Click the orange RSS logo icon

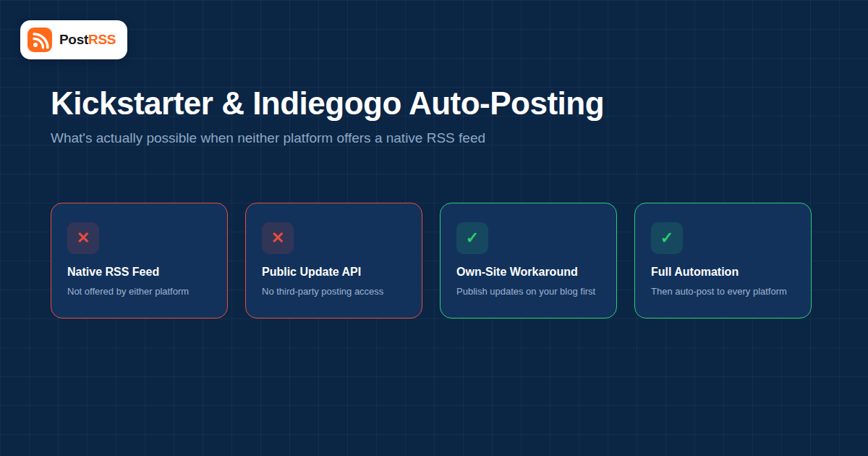click(40, 40)
